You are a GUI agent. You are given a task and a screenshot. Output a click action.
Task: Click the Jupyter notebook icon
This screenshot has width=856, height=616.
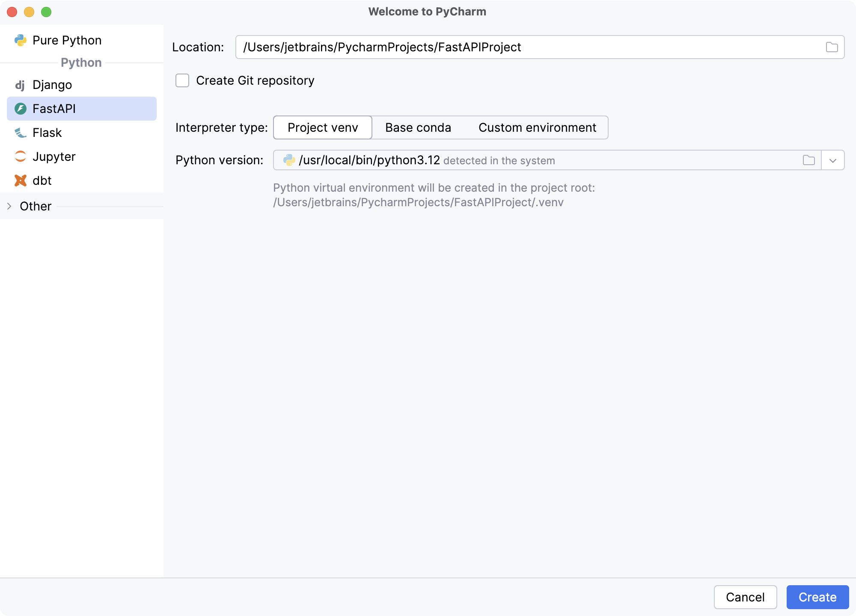click(20, 157)
